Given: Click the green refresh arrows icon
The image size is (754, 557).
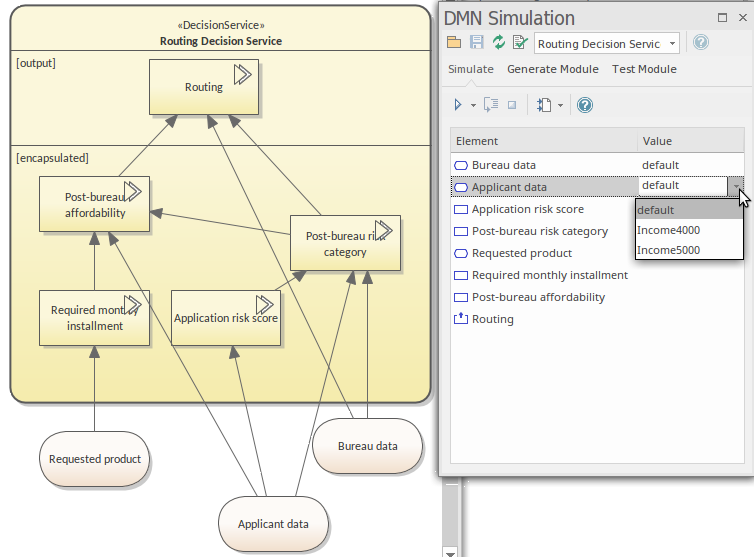Looking at the screenshot, I should coord(498,43).
